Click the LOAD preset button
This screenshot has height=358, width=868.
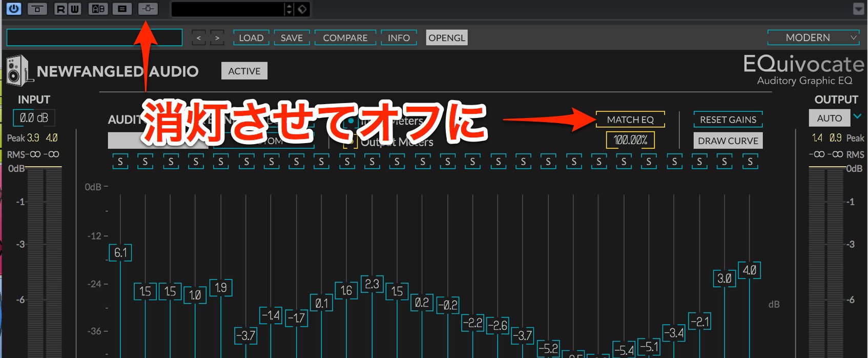tap(251, 38)
